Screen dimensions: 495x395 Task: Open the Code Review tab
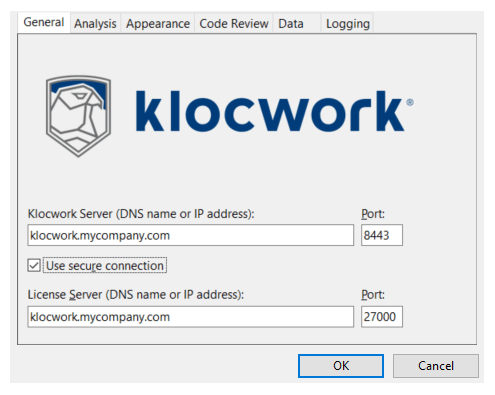tap(234, 24)
